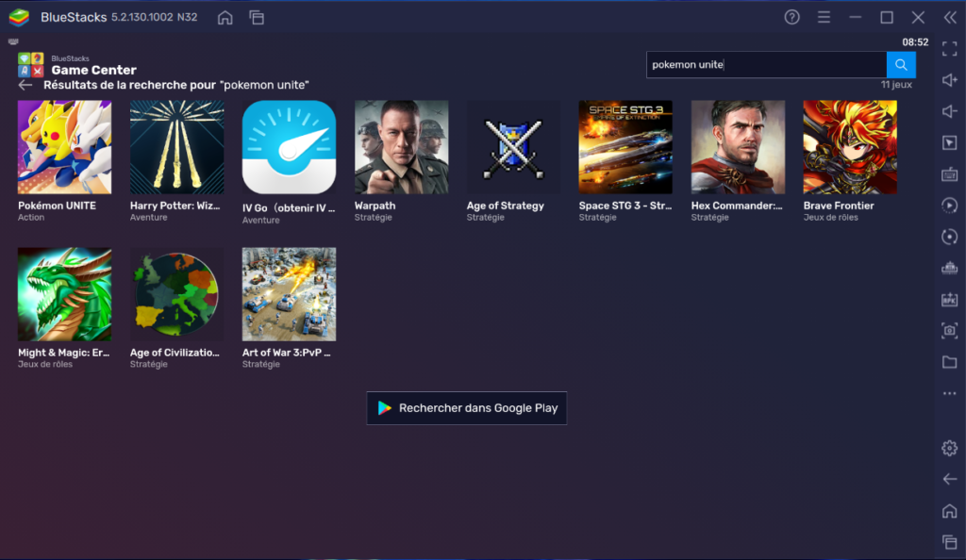Image resolution: width=966 pixels, height=560 pixels.
Task: Click the volume up icon in sidebar
Action: point(949,80)
